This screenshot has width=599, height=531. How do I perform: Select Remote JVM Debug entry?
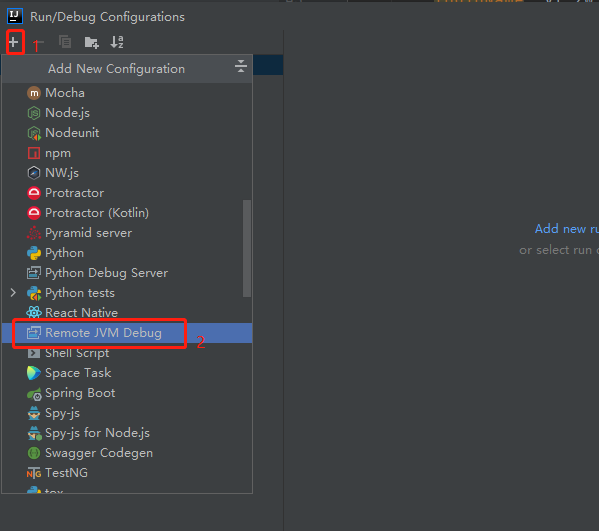pyautogui.click(x=127, y=333)
